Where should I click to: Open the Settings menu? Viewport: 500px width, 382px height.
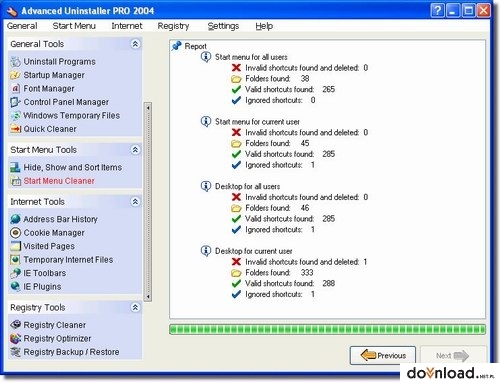coord(223,26)
